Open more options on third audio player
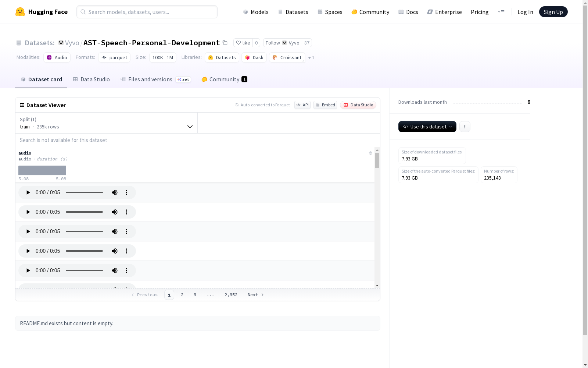The image size is (588, 368). click(126, 231)
